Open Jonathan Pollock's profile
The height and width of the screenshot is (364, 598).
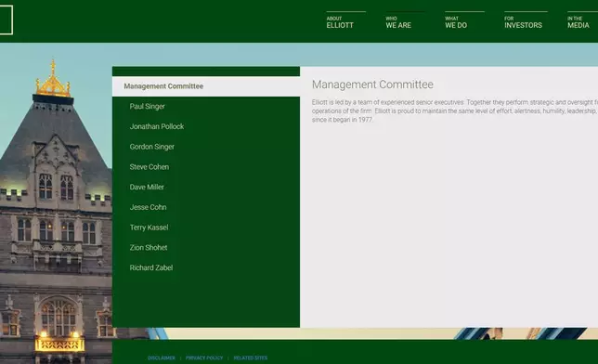click(x=157, y=126)
